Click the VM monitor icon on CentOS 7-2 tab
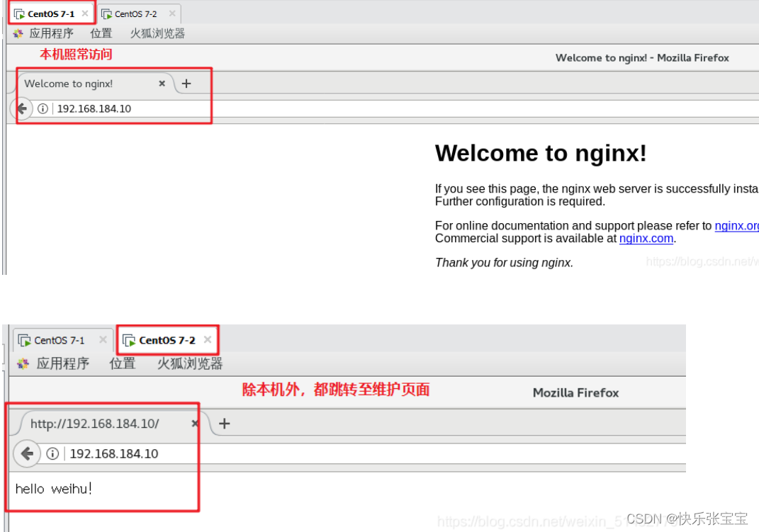The width and height of the screenshot is (759, 532). 129,339
